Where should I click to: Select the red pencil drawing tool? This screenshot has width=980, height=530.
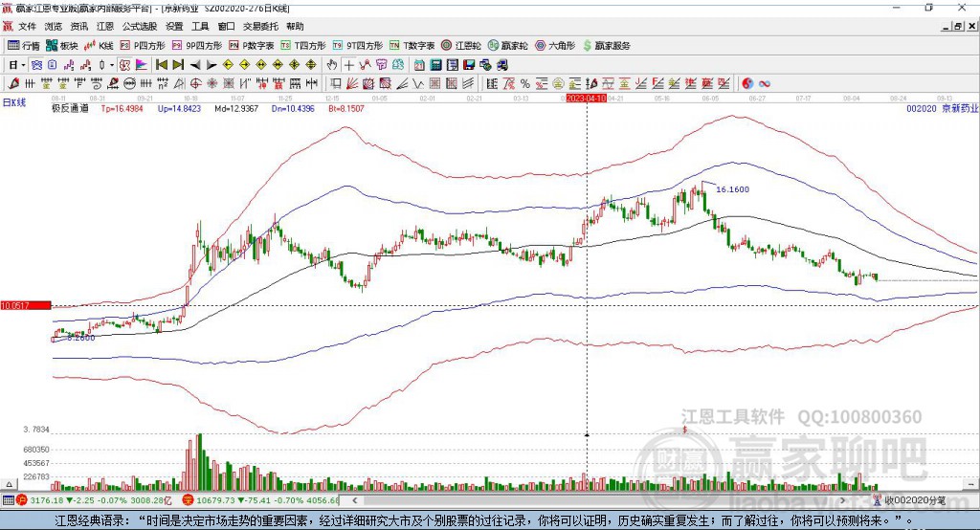coord(13,84)
